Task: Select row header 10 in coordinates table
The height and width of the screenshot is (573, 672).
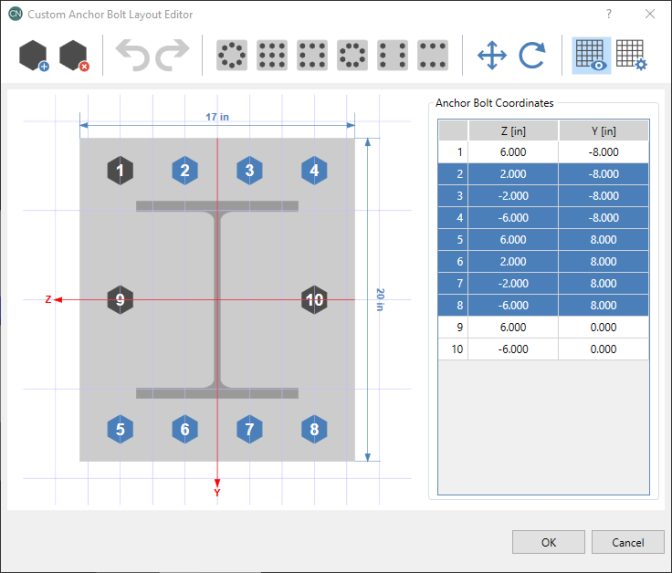Action: click(x=453, y=350)
